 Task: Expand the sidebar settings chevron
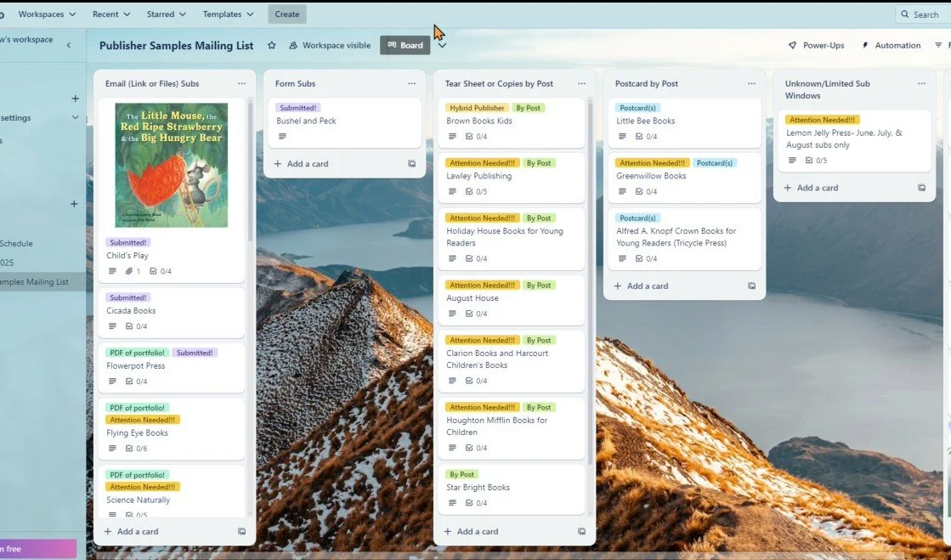[75, 118]
